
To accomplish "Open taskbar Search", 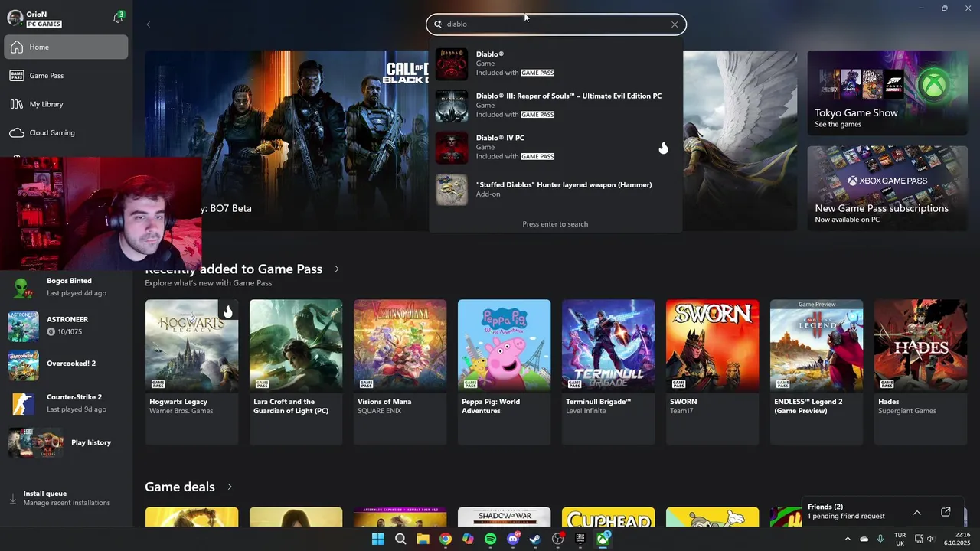I will point(400,539).
